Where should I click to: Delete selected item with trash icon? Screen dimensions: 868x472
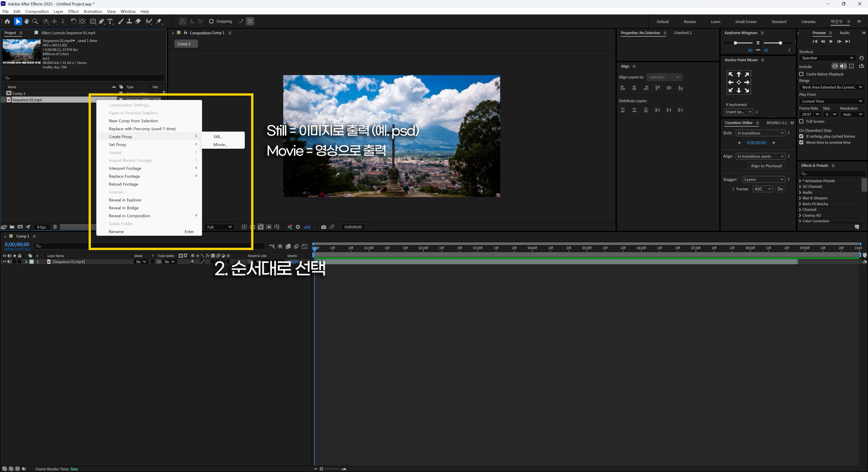click(55, 227)
